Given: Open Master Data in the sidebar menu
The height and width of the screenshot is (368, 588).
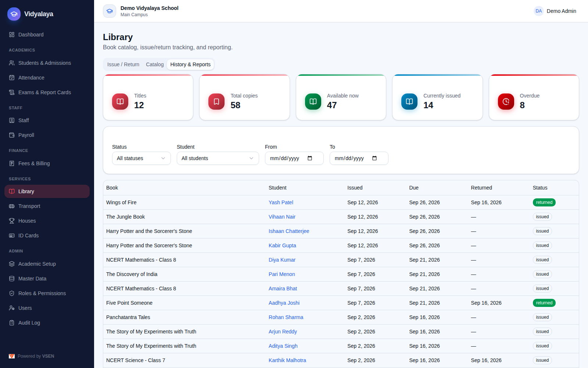Looking at the screenshot, I should [x=47, y=279].
